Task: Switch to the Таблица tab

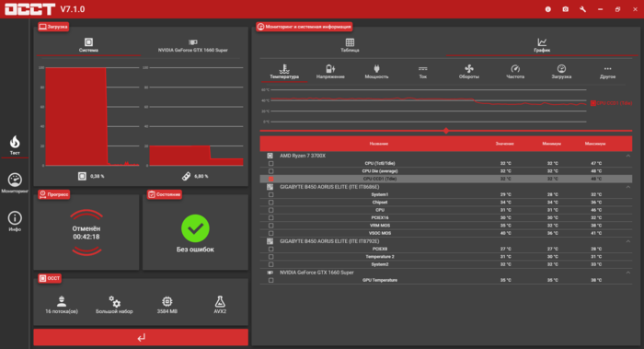Action: pyautogui.click(x=350, y=45)
